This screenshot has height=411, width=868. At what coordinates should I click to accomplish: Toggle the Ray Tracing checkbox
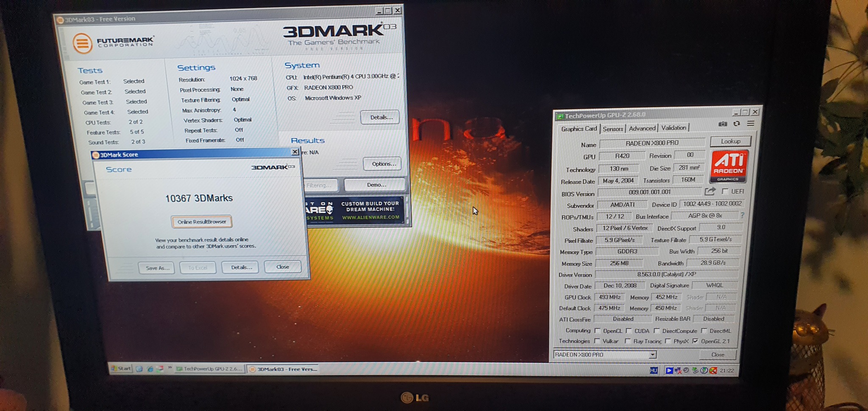pyautogui.click(x=628, y=341)
